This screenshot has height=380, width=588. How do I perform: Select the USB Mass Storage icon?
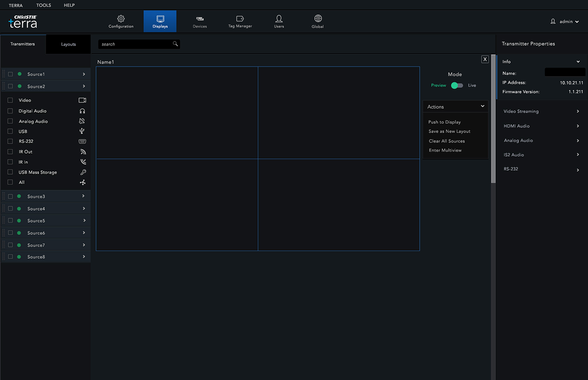click(x=82, y=172)
